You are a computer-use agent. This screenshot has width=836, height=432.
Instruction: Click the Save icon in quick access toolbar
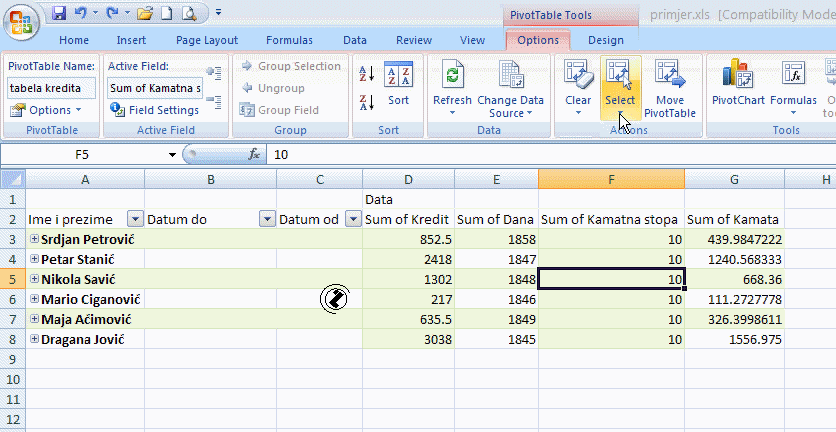click(x=59, y=15)
